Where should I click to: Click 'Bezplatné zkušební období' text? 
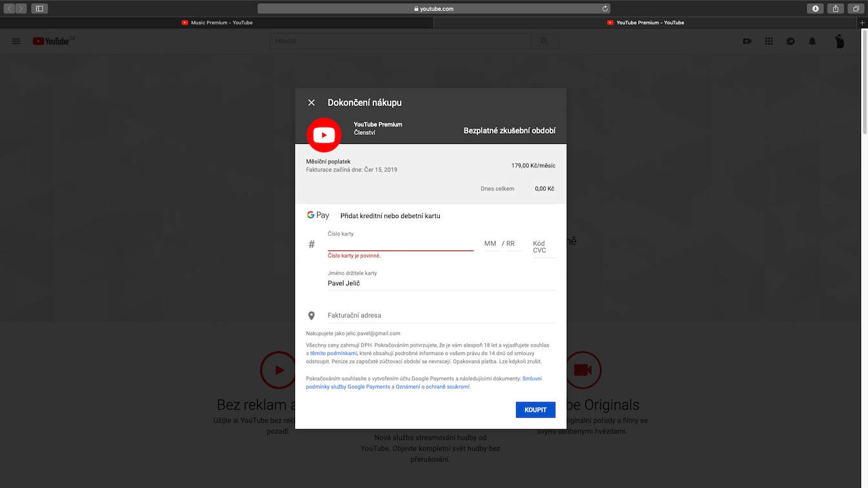[x=509, y=130]
